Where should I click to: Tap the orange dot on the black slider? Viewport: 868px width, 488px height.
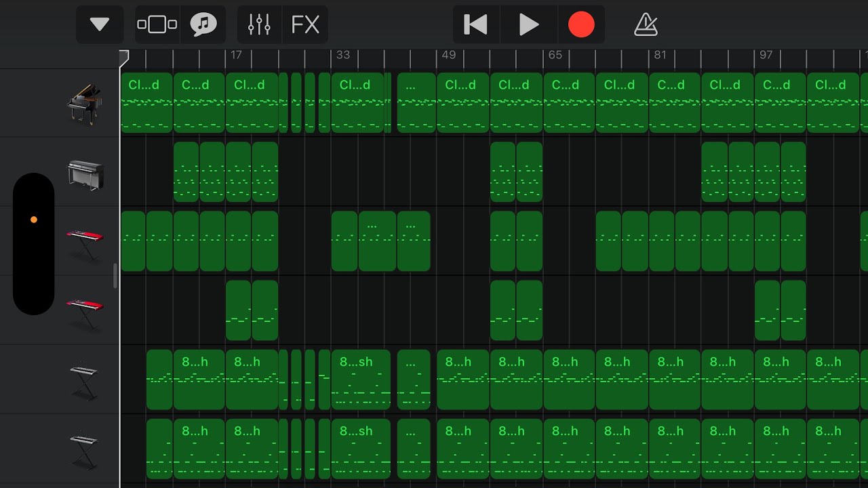pyautogui.click(x=34, y=220)
